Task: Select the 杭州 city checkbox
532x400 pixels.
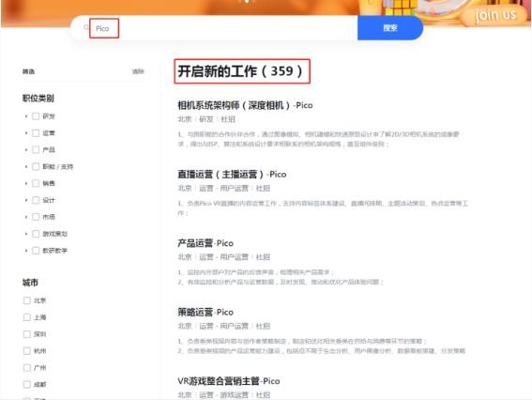Action: 27,351
